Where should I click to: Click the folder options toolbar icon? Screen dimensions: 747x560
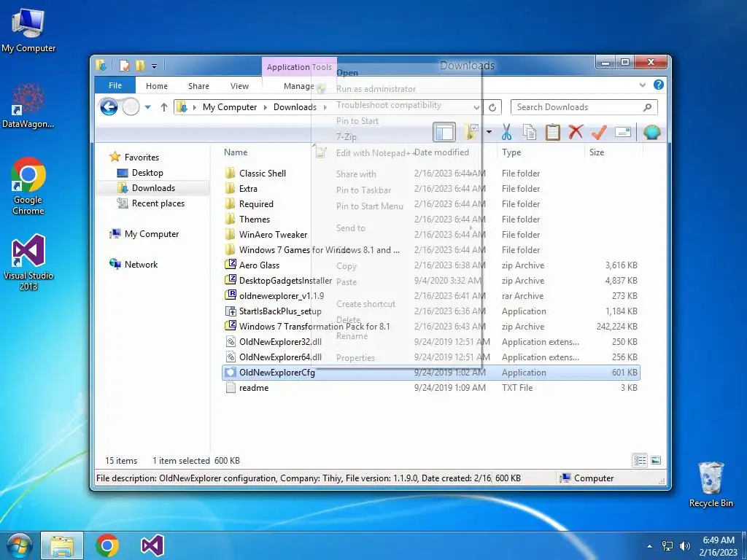click(x=471, y=132)
